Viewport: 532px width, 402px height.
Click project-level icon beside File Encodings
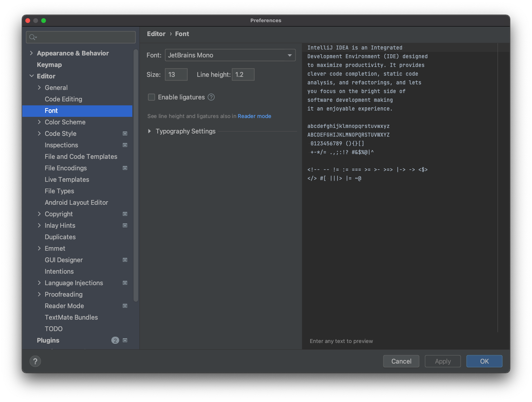pyautogui.click(x=125, y=168)
